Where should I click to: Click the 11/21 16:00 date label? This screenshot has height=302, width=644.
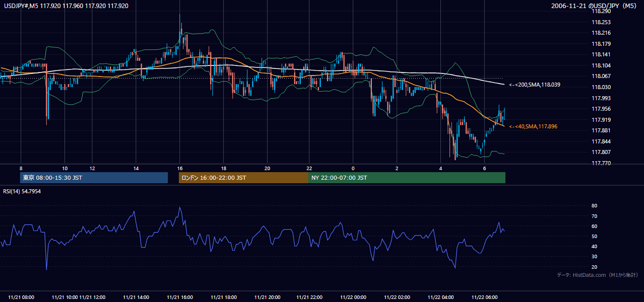[180, 297]
